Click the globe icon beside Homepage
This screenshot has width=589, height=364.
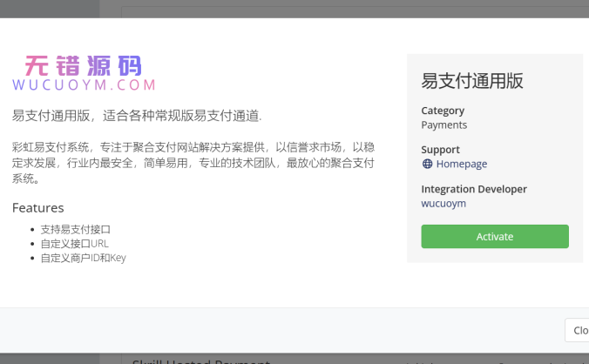pyautogui.click(x=427, y=164)
